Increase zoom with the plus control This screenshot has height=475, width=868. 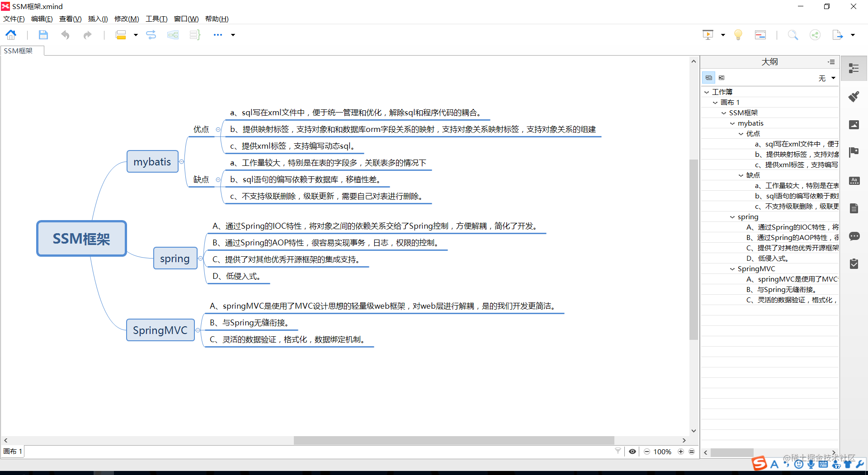click(x=682, y=451)
